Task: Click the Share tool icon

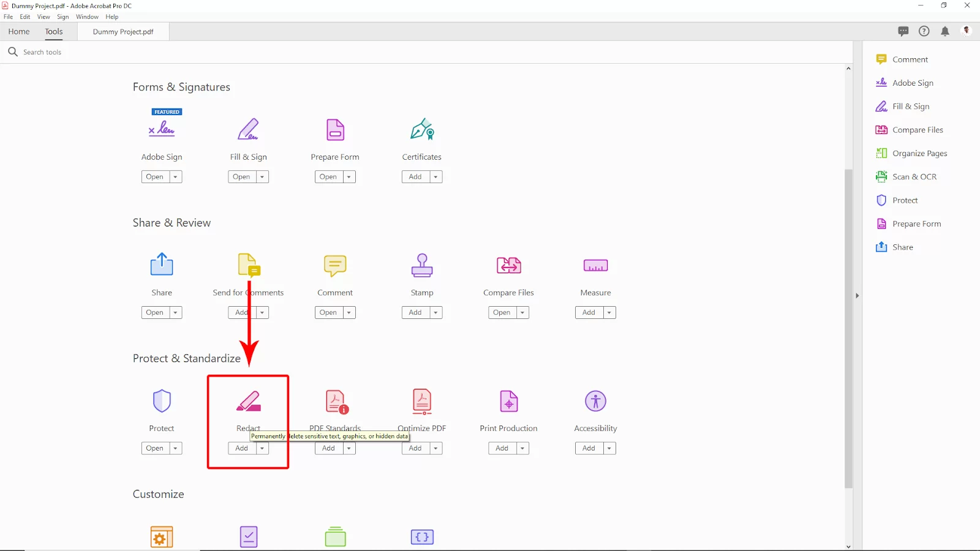Action: pyautogui.click(x=162, y=264)
